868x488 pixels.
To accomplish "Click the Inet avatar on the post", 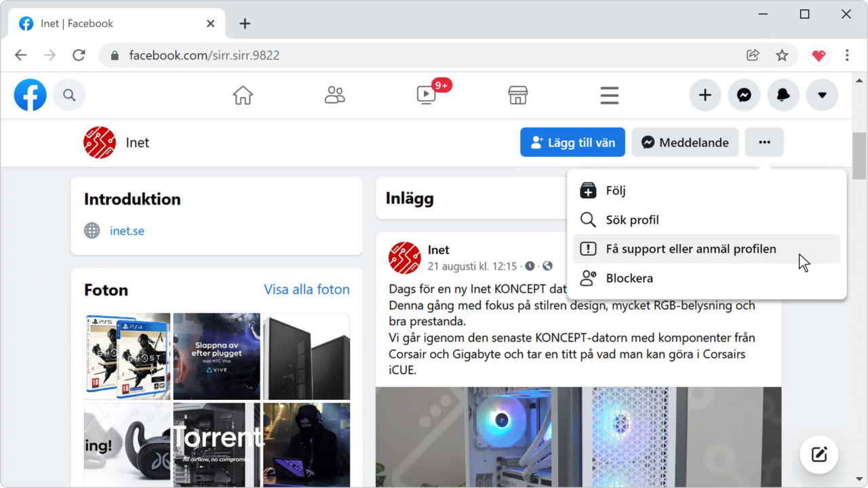I will coord(405,258).
